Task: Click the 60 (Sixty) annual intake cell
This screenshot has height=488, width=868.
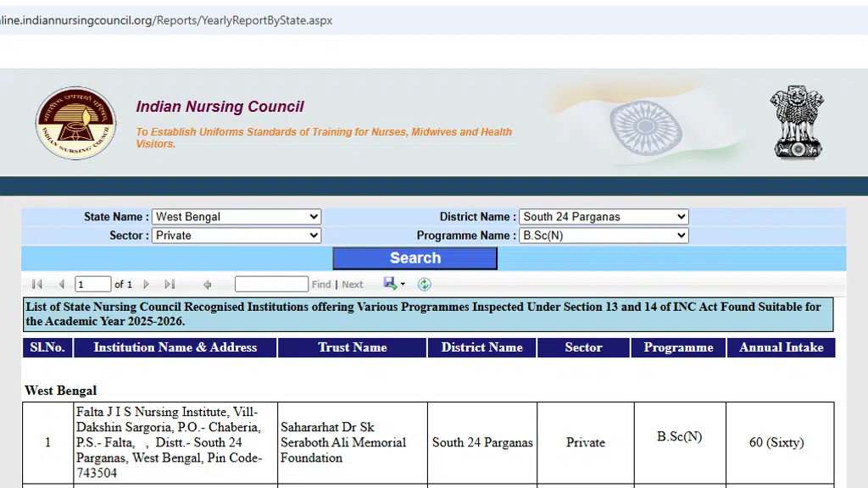Action: pos(780,442)
